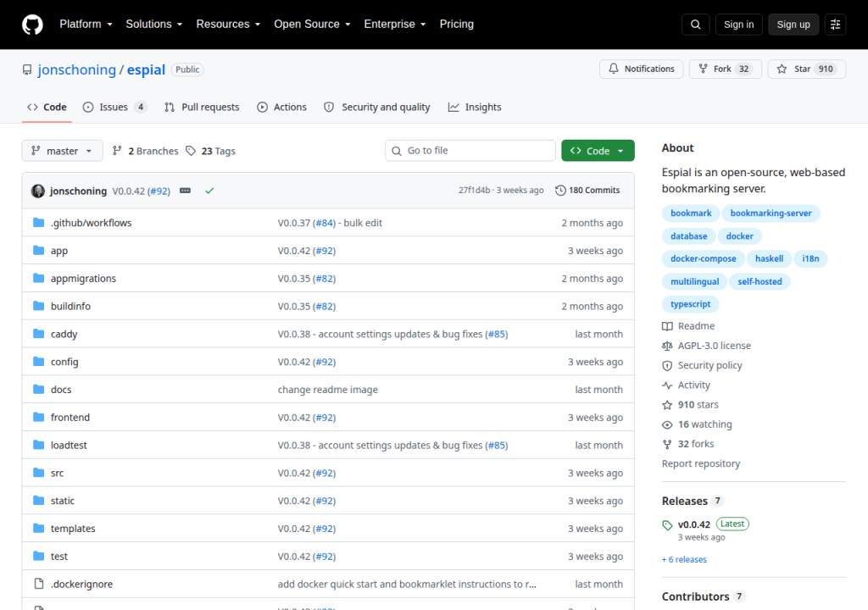The width and height of the screenshot is (868, 610).
Task: Click the Activity pulse icon
Action: point(668,385)
